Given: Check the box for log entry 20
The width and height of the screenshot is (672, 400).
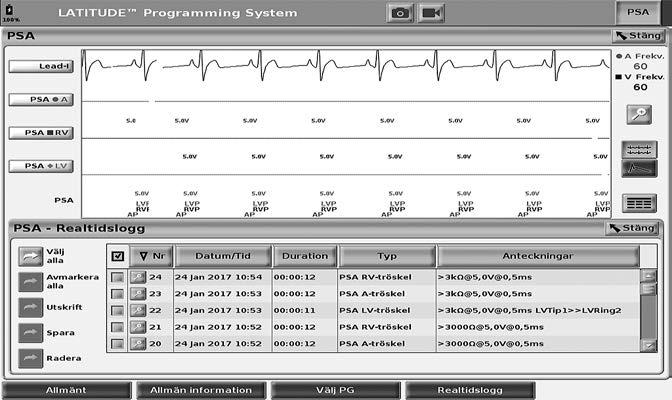Looking at the screenshot, I should (x=117, y=344).
